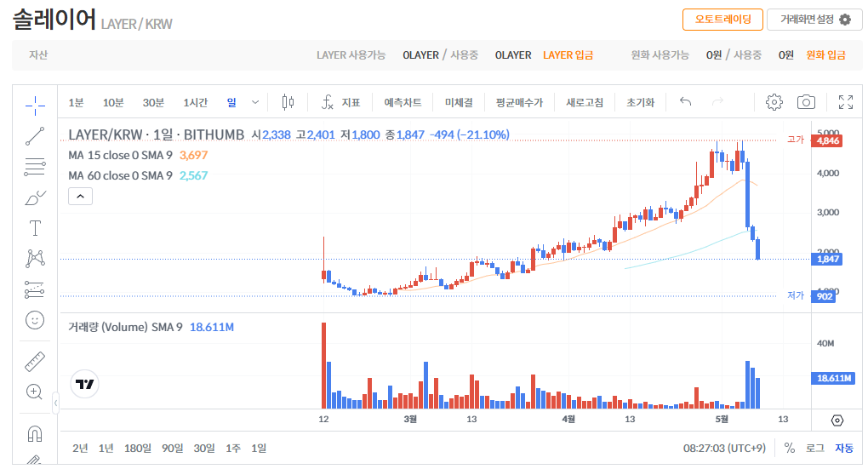The image size is (868, 469).
Task: Click 거래량 (Volume) SMA 9 legend
Action: pyautogui.click(x=151, y=327)
